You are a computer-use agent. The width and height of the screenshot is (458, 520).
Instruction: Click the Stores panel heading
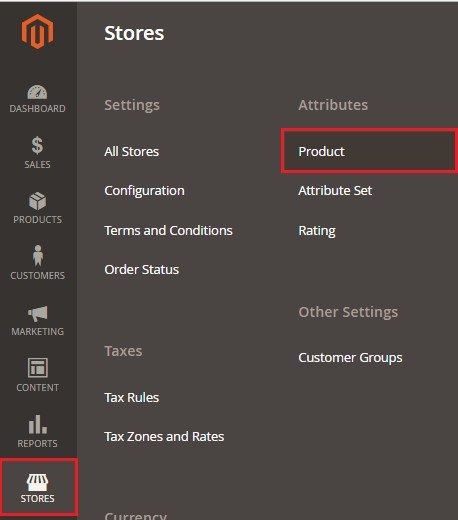click(134, 33)
